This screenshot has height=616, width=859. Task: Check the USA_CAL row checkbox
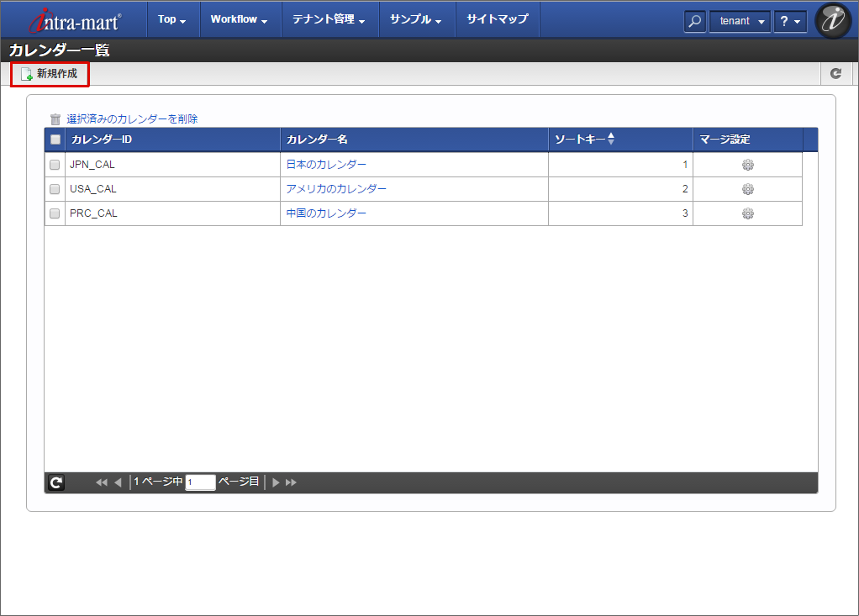[x=55, y=189]
